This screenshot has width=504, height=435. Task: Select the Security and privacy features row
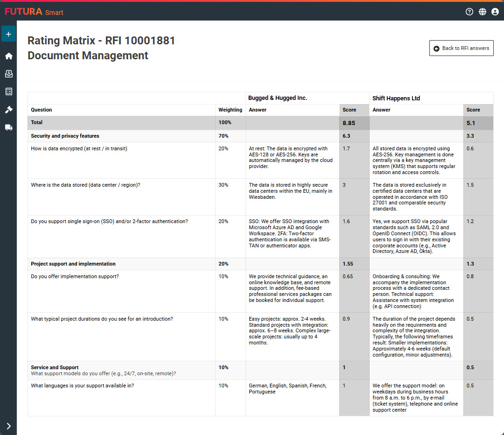coord(65,136)
